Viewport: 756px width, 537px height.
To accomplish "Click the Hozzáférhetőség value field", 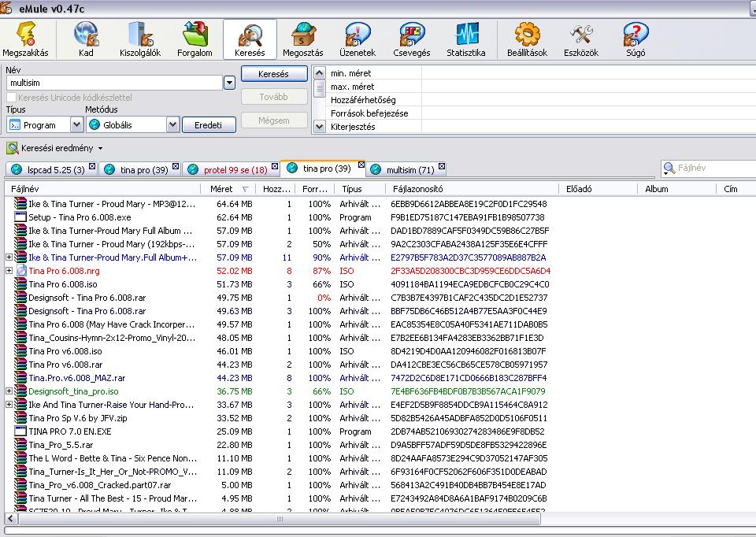I will [588, 100].
